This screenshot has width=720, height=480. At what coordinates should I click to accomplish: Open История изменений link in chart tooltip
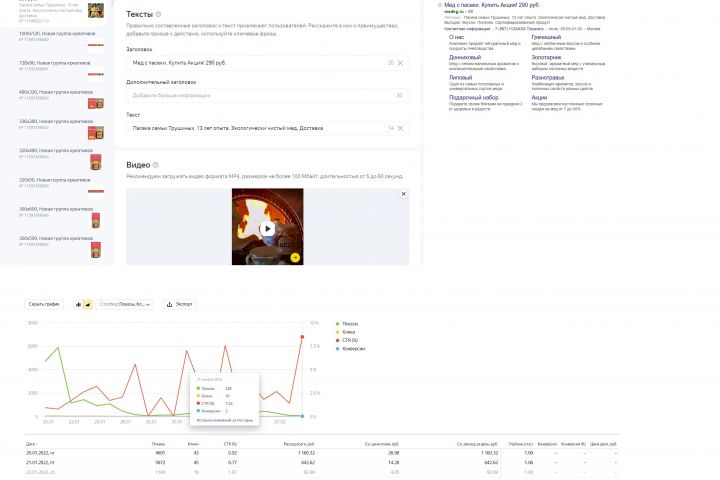point(225,420)
